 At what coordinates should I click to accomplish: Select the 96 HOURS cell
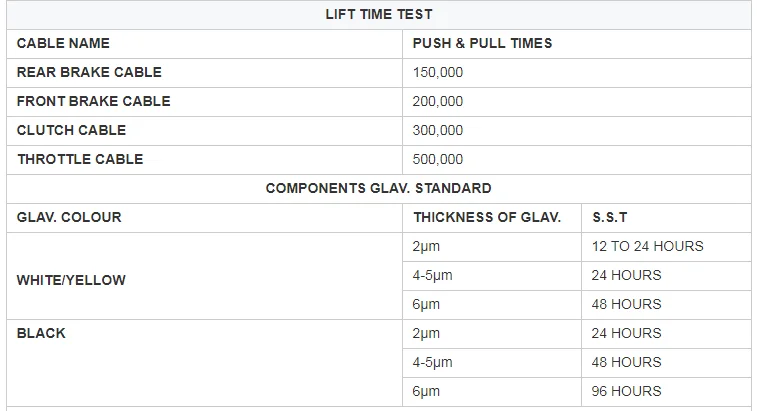coord(627,392)
